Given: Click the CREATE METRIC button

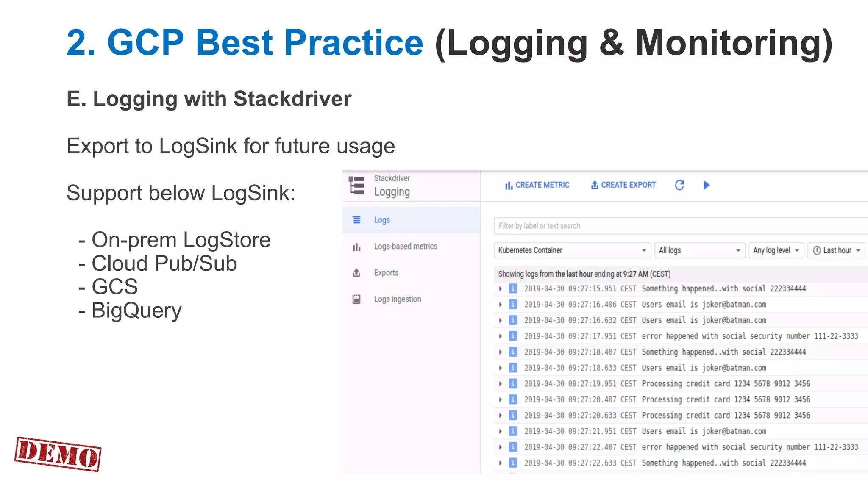Looking at the screenshot, I should point(537,185).
